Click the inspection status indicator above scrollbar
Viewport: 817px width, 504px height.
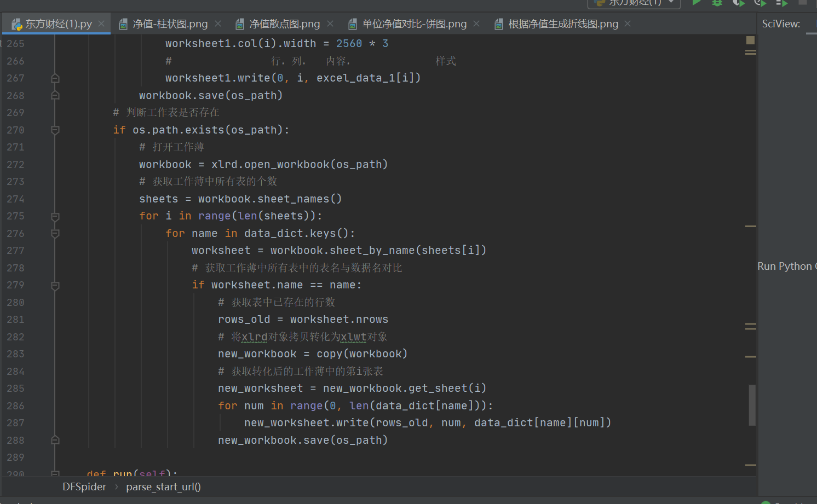click(x=750, y=40)
